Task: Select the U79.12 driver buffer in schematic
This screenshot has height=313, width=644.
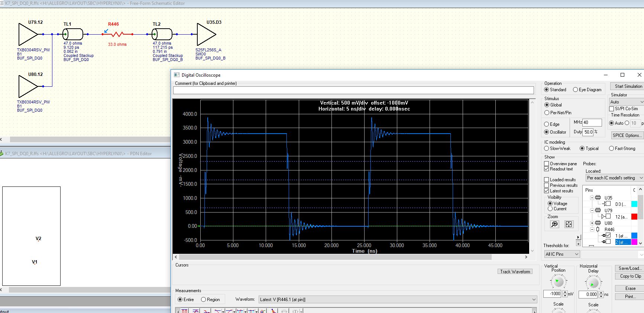Action: (28, 34)
